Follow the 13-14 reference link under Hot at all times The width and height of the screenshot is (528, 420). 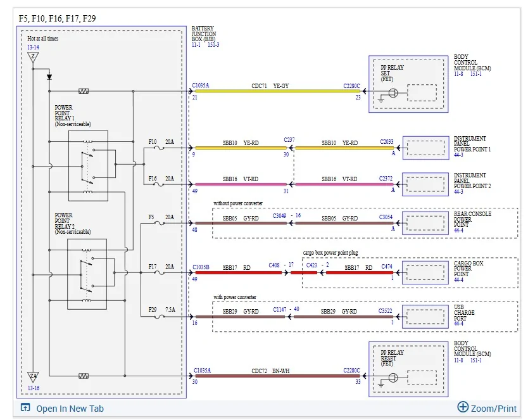[33, 47]
